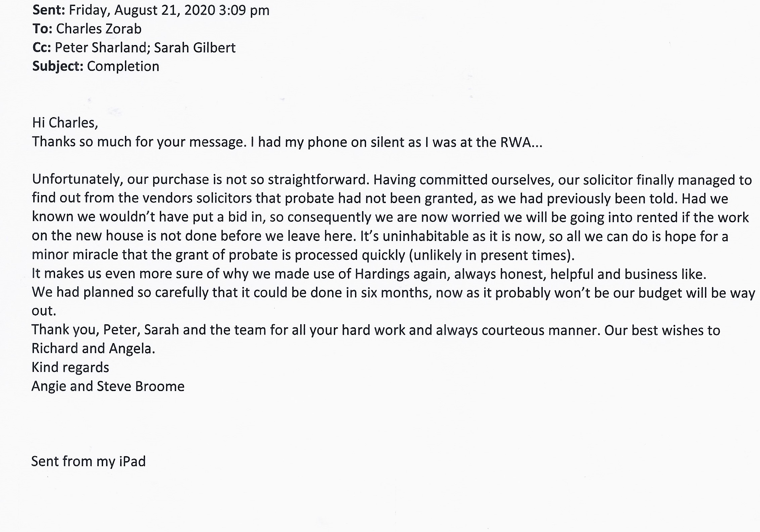
Task: Click the greeting 'Hi Charles,'
Action: point(65,123)
